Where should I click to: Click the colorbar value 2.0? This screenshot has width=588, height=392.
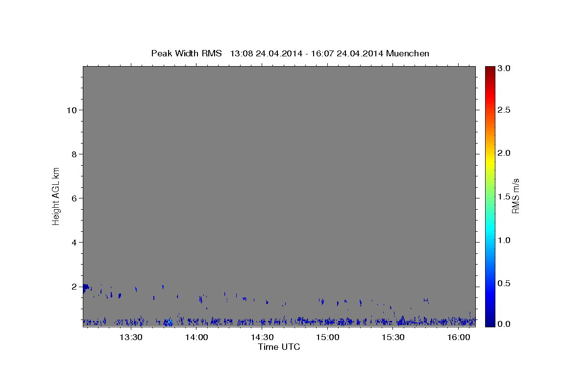[x=504, y=153]
